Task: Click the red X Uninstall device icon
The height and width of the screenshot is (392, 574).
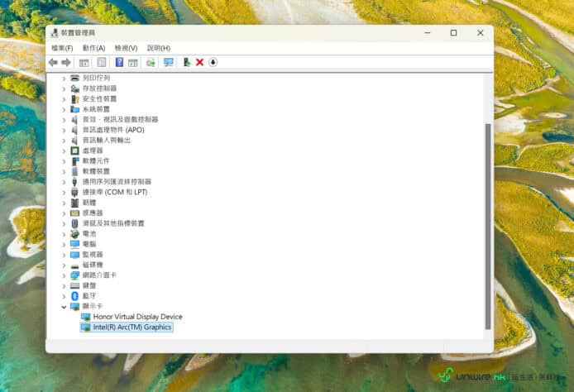Action: point(199,62)
